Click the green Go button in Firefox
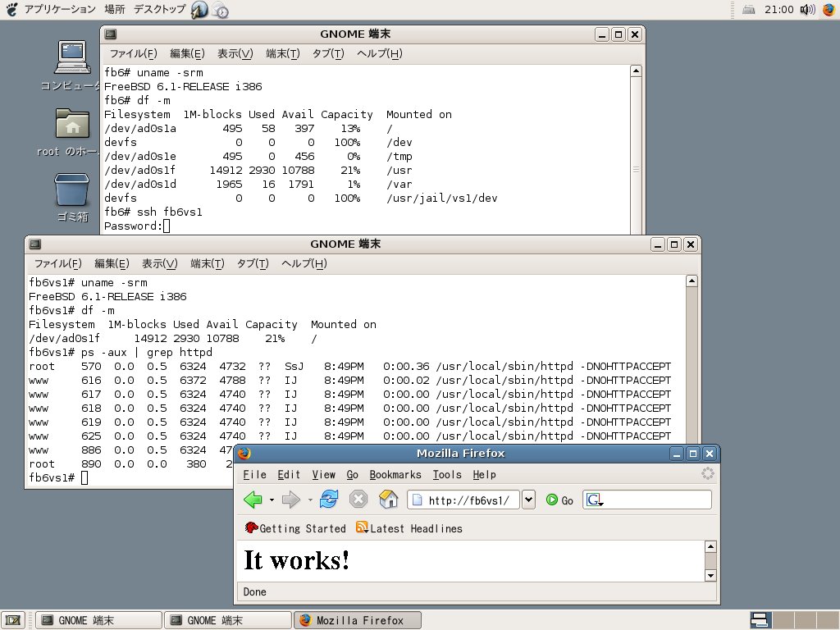840x630 pixels. (x=559, y=500)
